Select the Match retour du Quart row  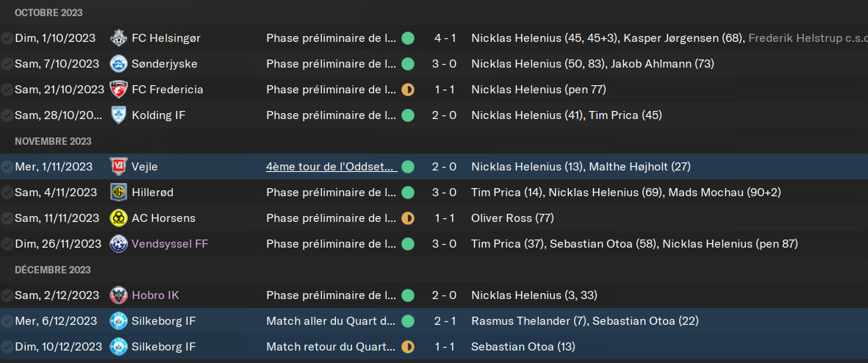pyautogui.click(x=434, y=347)
